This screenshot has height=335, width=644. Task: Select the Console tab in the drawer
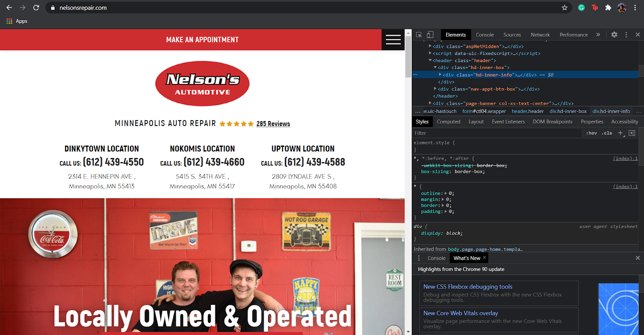pyautogui.click(x=436, y=258)
